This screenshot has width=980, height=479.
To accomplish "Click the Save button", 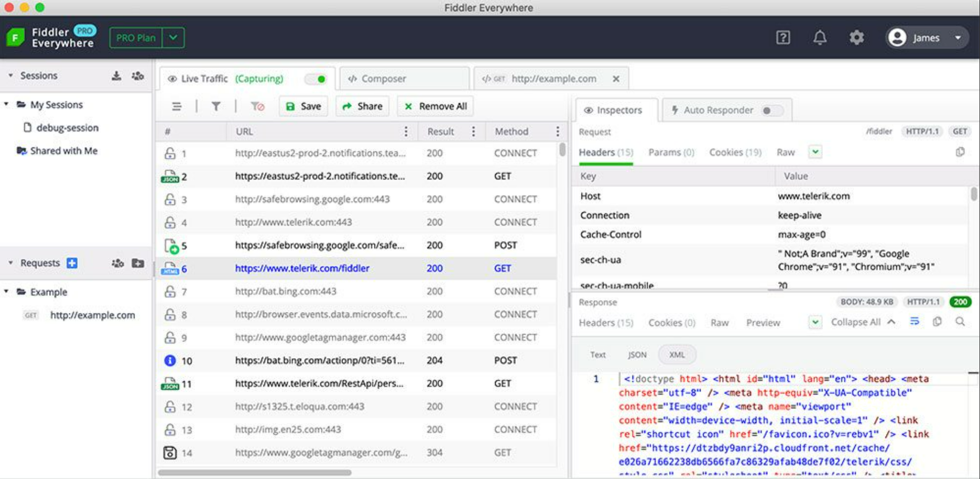I will 304,106.
